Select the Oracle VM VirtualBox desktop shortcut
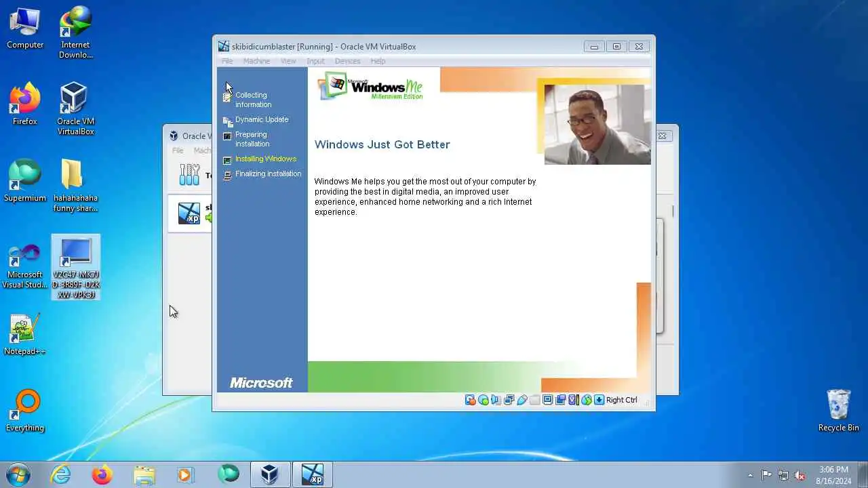Viewport: 868px width, 488px height. pyautogui.click(x=75, y=109)
